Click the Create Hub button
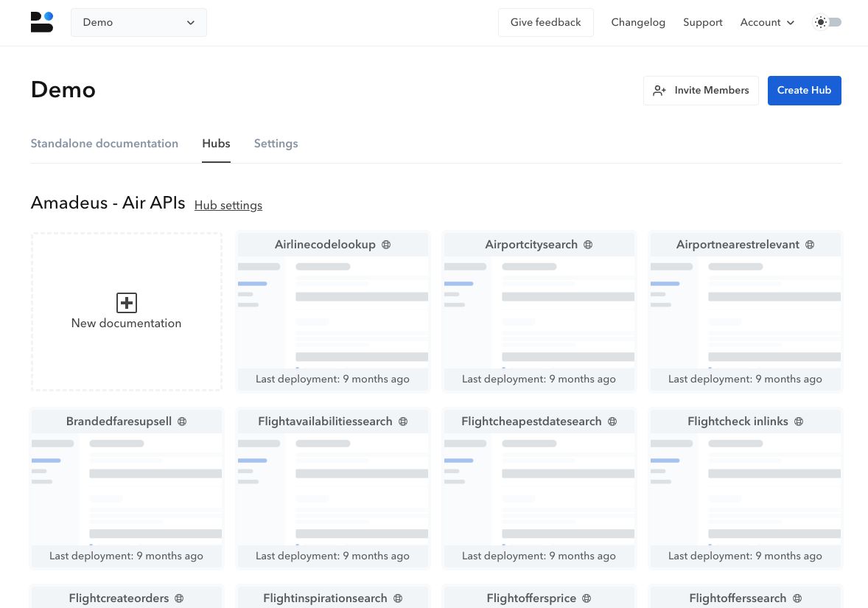The image size is (868, 608). click(804, 90)
